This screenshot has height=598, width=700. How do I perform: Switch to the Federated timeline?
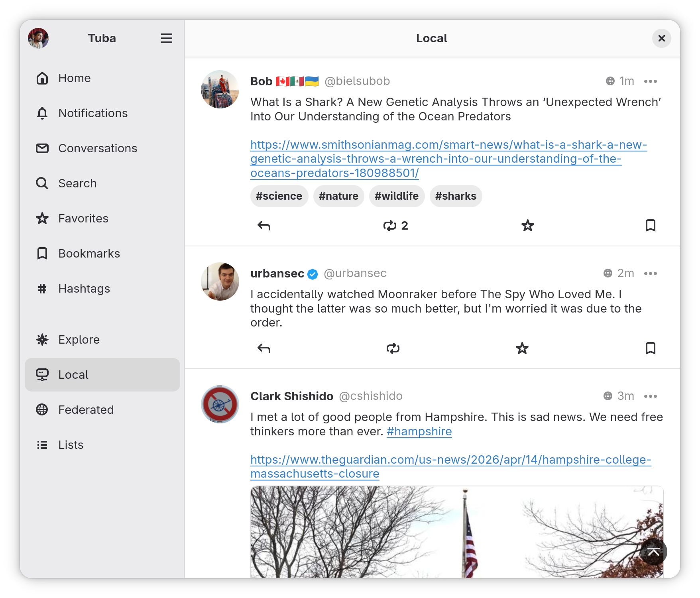click(x=86, y=409)
